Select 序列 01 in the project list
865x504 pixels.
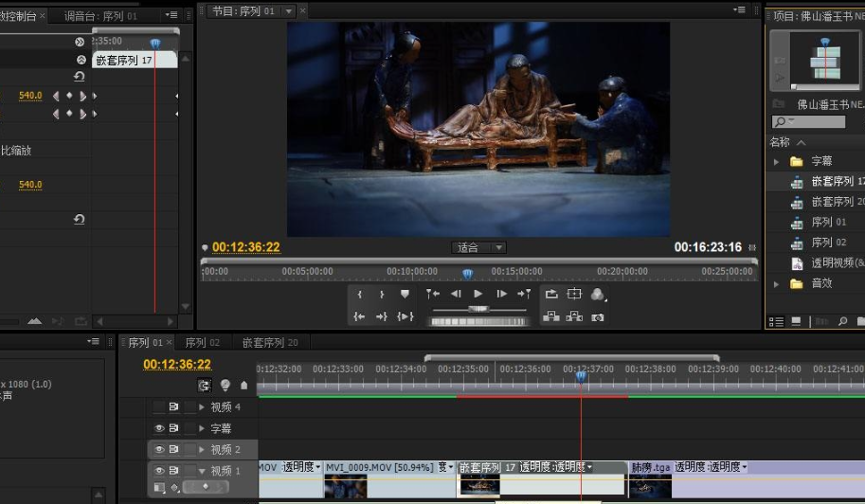coord(828,223)
